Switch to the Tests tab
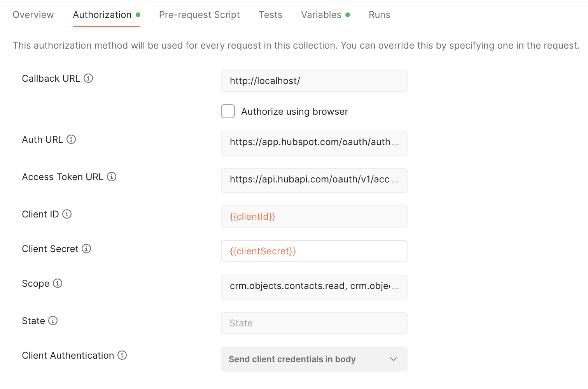 [270, 15]
